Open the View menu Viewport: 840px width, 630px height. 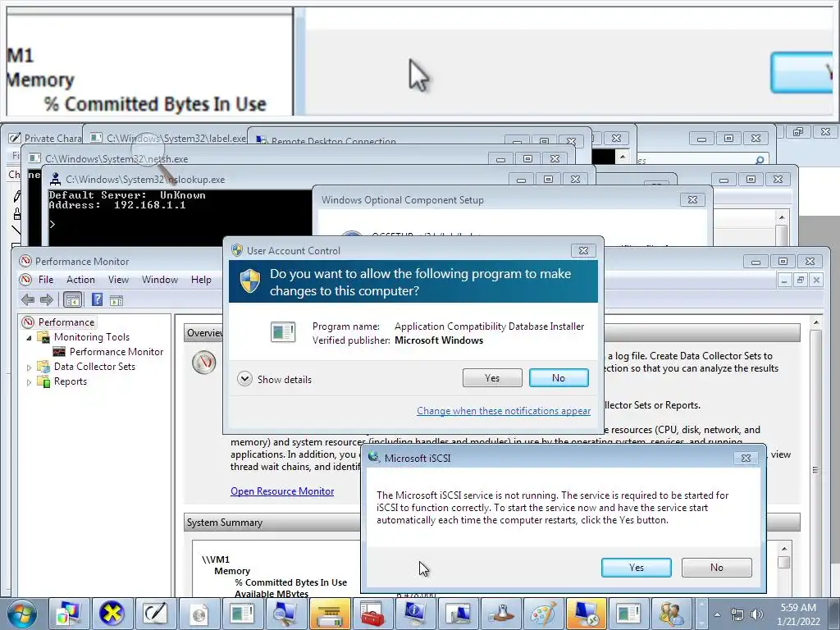[x=118, y=280]
